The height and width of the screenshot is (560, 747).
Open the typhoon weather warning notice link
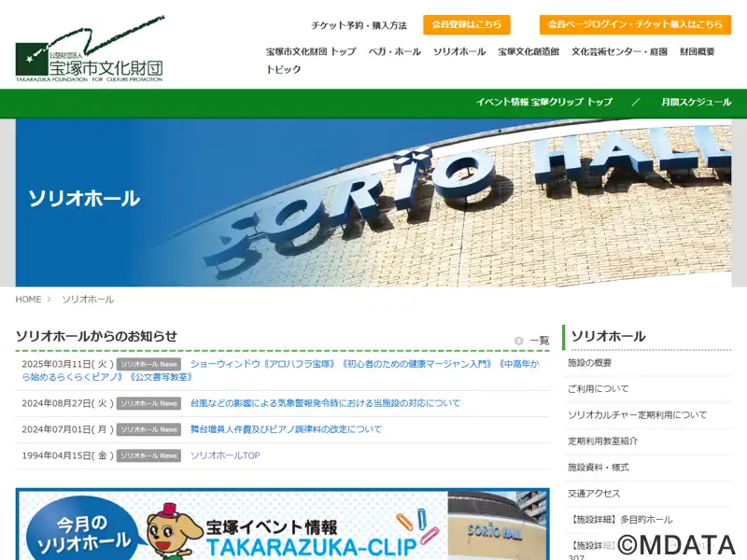pos(325,403)
